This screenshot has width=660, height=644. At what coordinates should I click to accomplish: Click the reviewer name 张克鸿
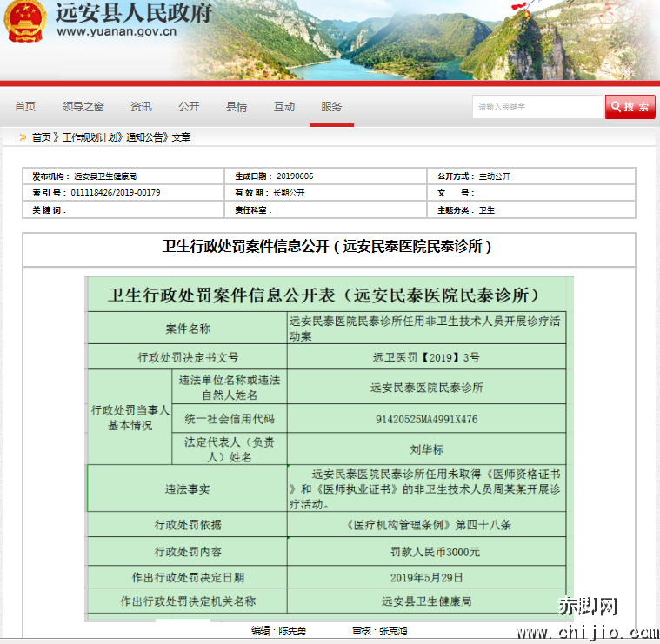click(x=393, y=631)
